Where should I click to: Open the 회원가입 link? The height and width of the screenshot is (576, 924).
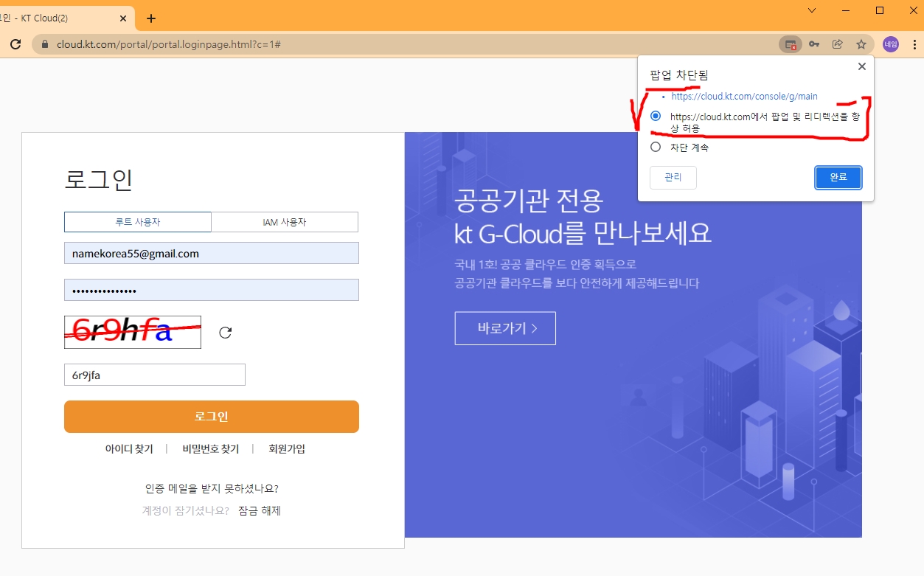[287, 448]
